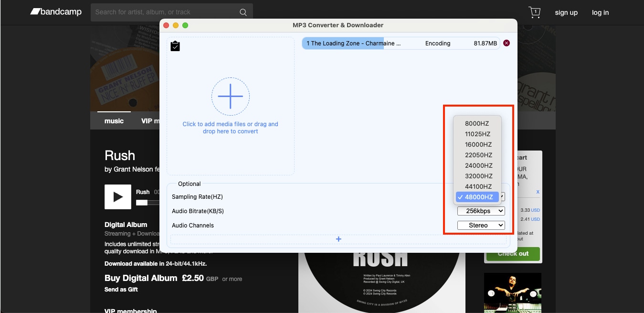This screenshot has height=313, width=644.
Task: Remove the encoding Loading Zone file via red X
Action: pyautogui.click(x=507, y=43)
